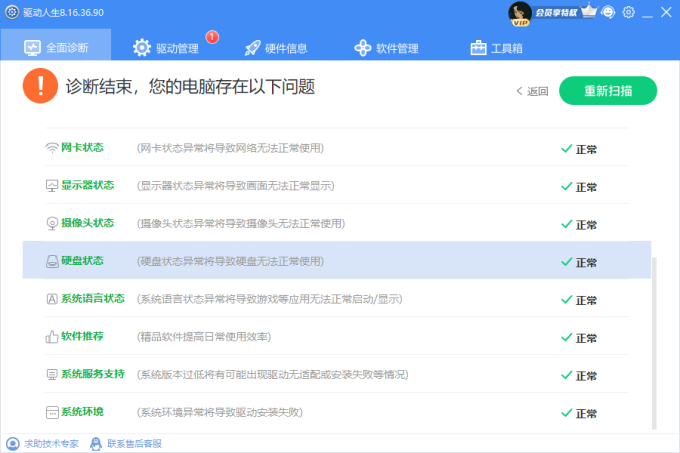The width and height of the screenshot is (680, 453).
Task: Select the 硬盘状态 label
Action: [82, 261]
